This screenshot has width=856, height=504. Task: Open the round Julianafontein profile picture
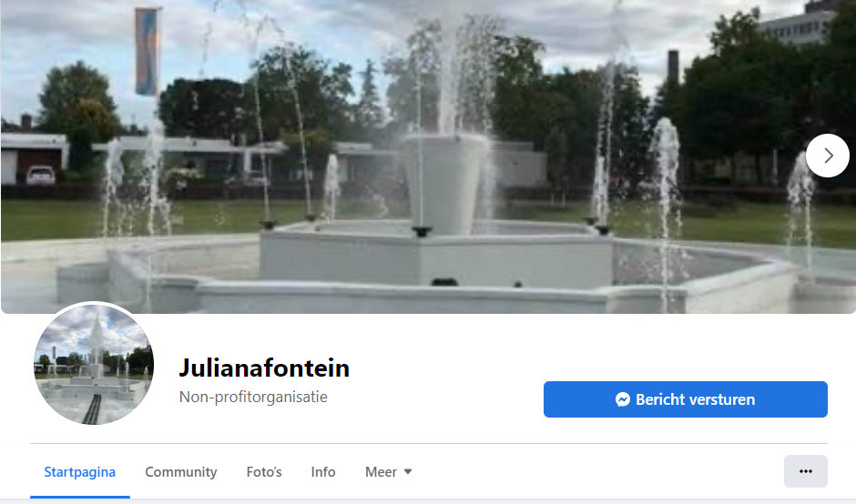tap(94, 365)
